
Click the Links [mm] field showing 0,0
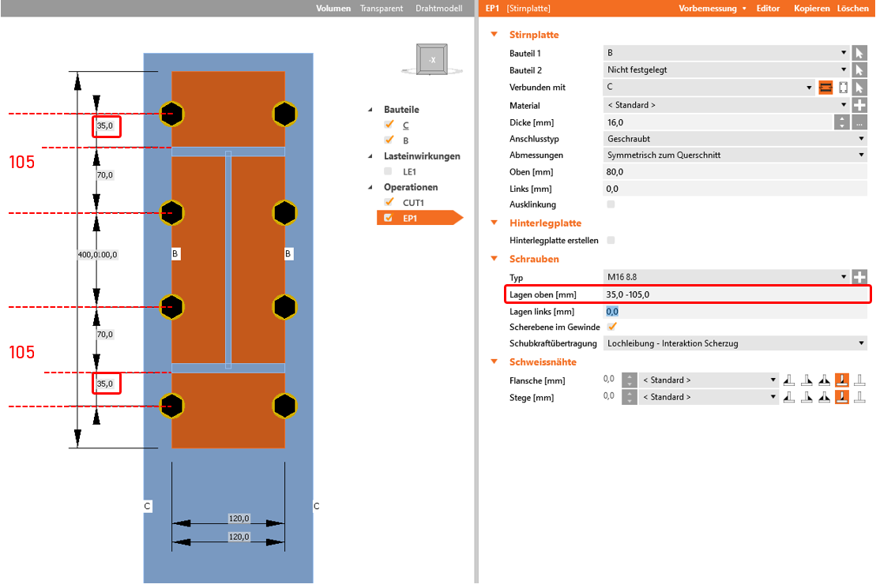coord(735,189)
